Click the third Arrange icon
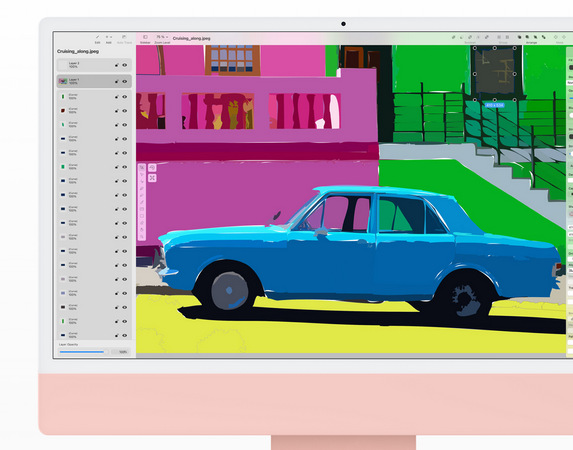Image resolution: width=573 pixels, height=450 pixels. click(535, 37)
